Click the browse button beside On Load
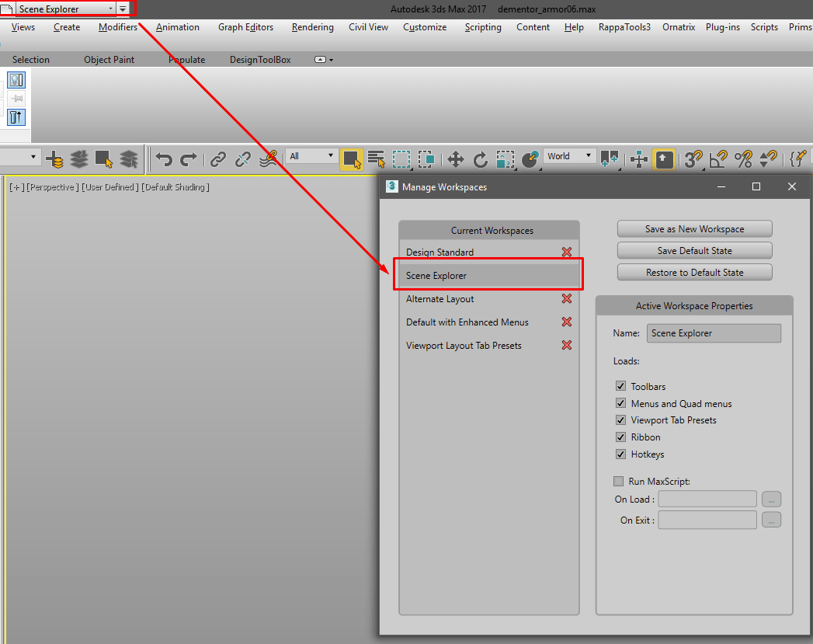813x644 pixels. (772, 500)
